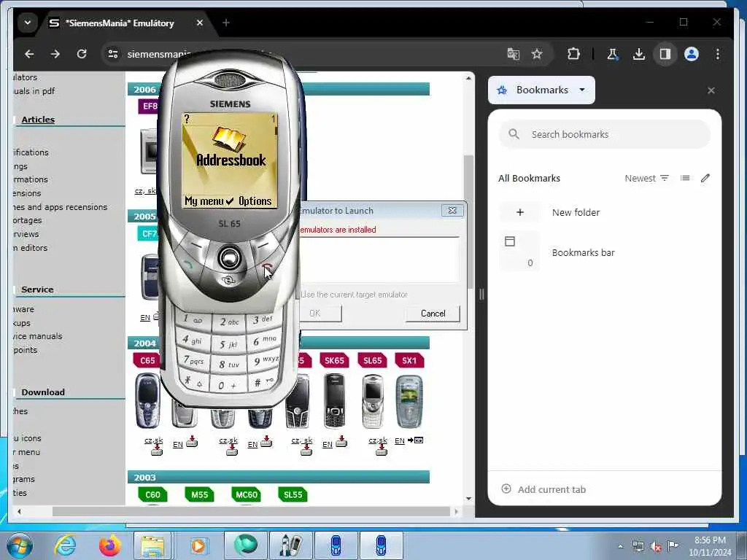Switch bookmarks list view icon
Screen dimensions: 747x560
pos(685,178)
